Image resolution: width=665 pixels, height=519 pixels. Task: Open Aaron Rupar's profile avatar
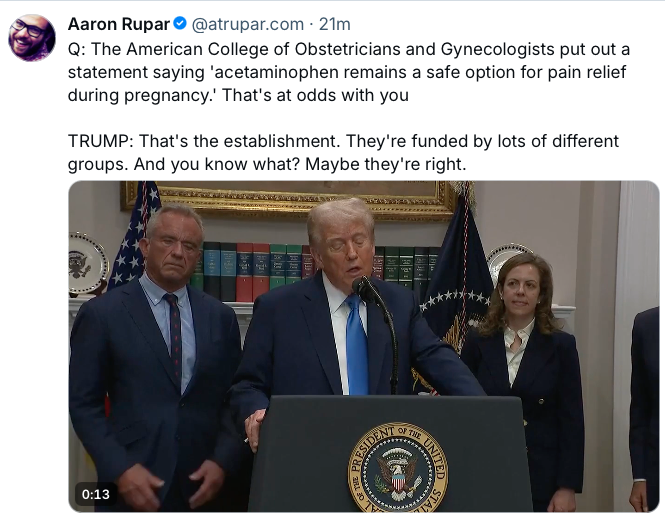(x=32, y=38)
